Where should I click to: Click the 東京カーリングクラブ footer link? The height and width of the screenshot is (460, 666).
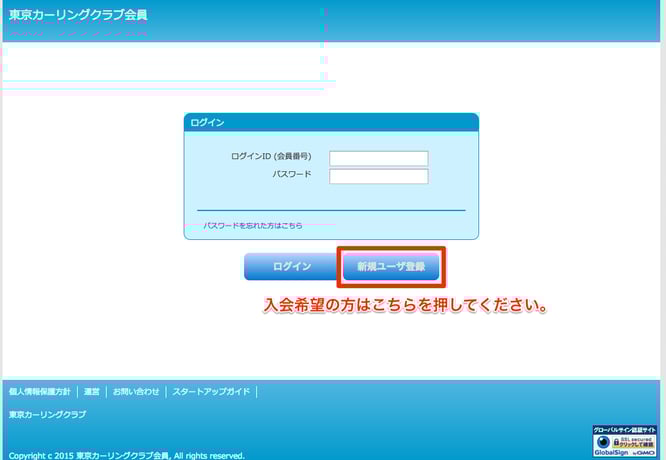(47, 414)
